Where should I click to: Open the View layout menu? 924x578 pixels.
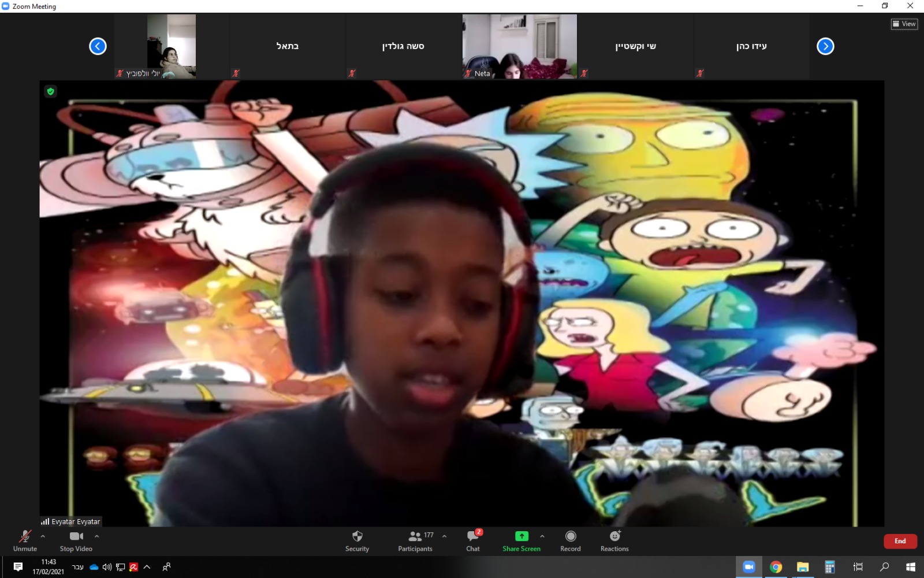coord(904,24)
